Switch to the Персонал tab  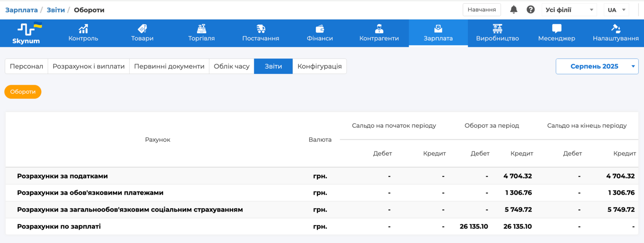tap(27, 66)
